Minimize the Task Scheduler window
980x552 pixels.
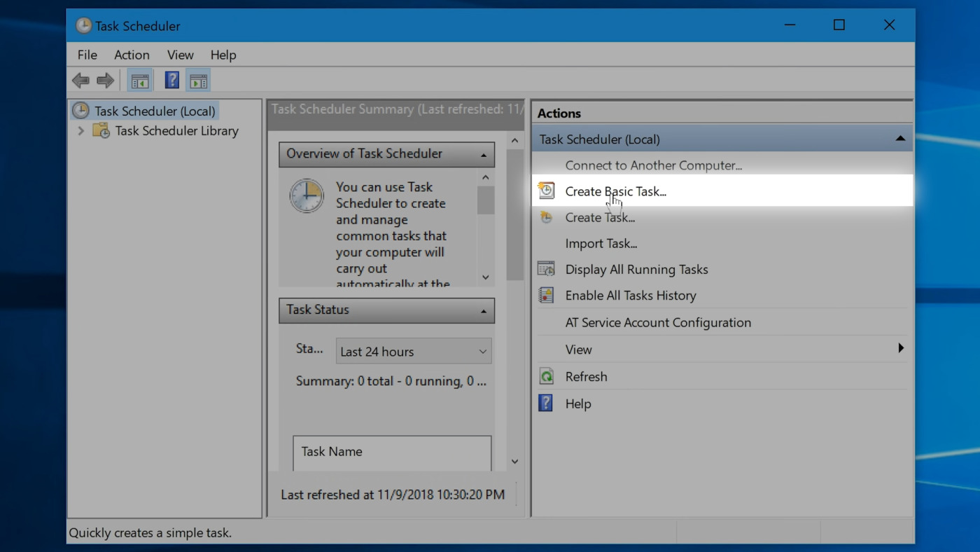coord(790,25)
